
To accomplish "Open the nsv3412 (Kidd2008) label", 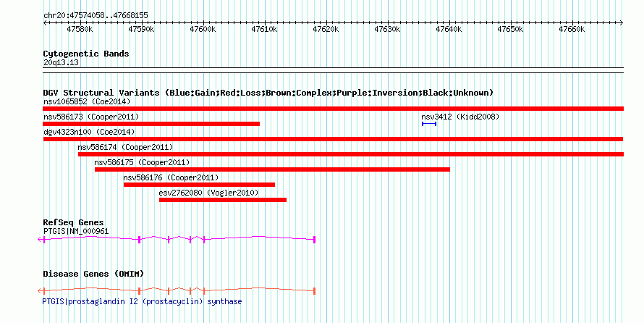I will [x=460, y=117].
